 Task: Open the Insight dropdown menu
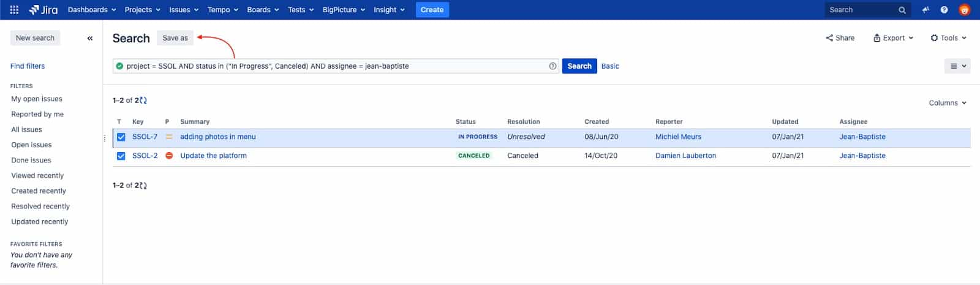tap(390, 10)
